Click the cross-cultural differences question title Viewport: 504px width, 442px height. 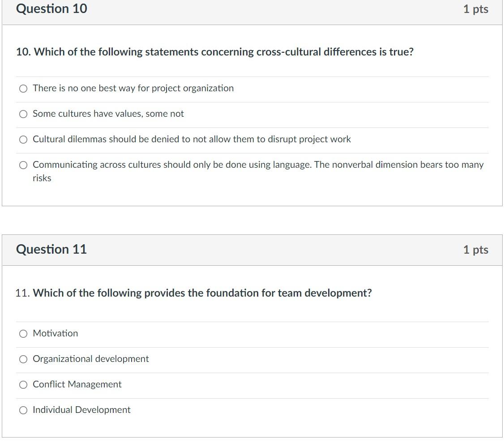(215, 52)
